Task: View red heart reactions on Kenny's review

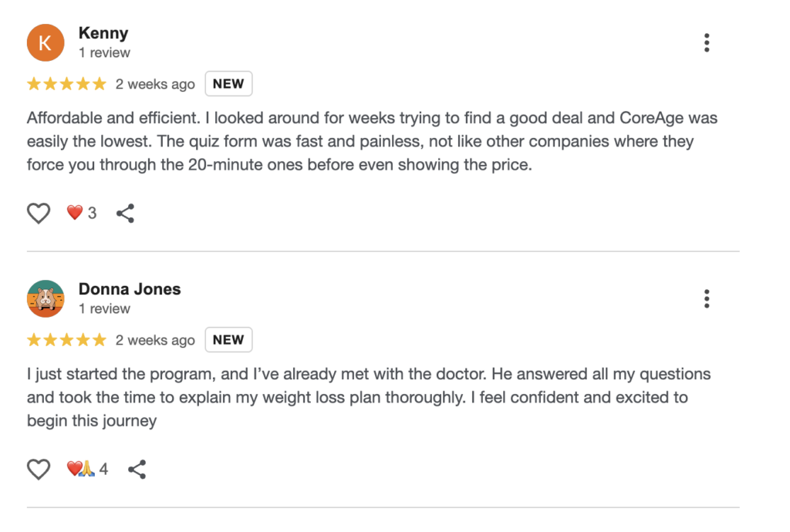Action: coord(81,214)
